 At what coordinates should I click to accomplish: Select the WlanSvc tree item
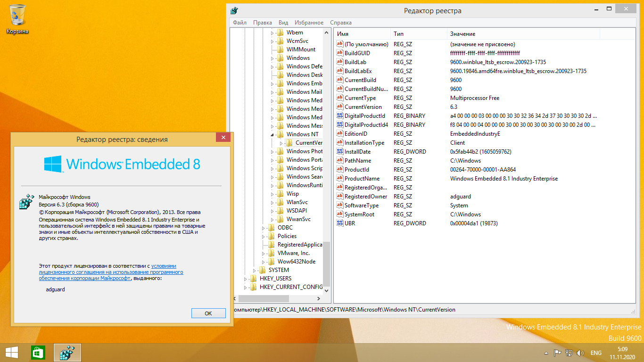[297, 202]
